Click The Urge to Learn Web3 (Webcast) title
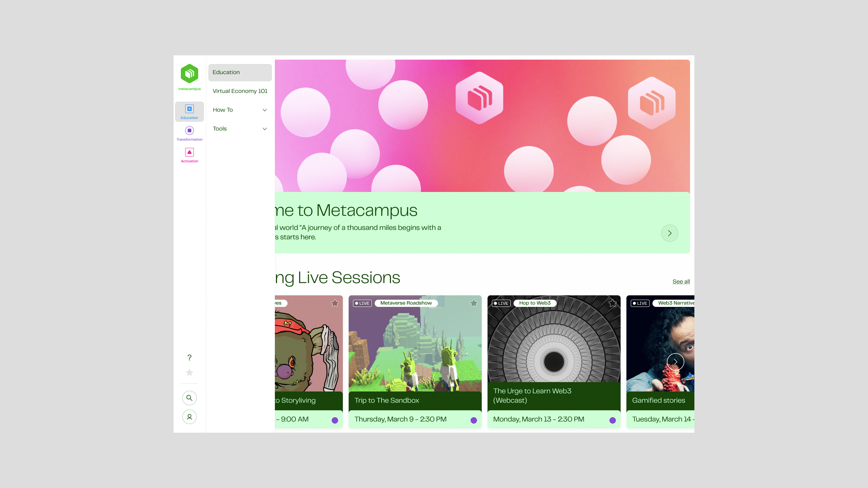Image resolution: width=868 pixels, height=488 pixels. coord(532,396)
